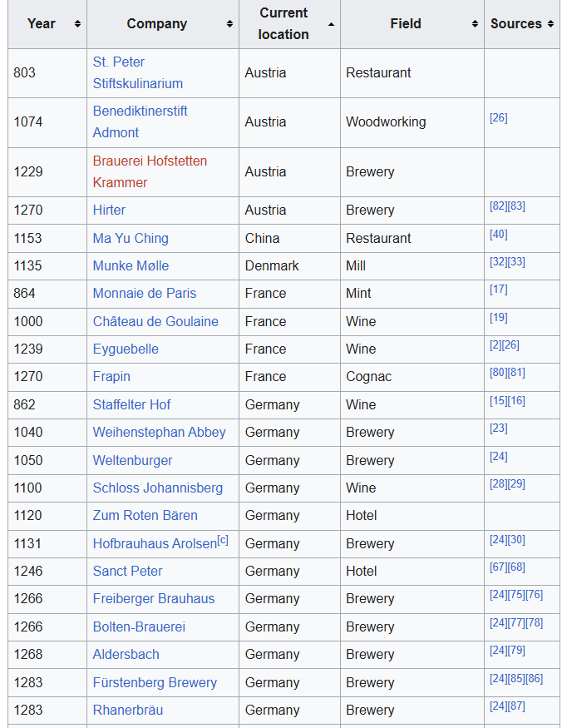Sort table by the Year column
This screenshot has width=572, height=728.
77,24
